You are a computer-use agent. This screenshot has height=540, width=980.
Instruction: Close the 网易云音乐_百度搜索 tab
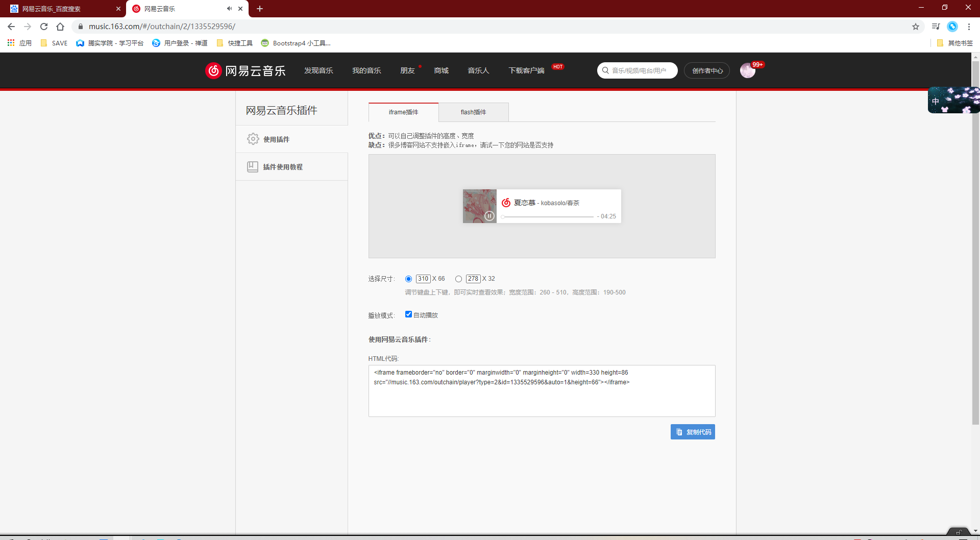tap(118, 9)
